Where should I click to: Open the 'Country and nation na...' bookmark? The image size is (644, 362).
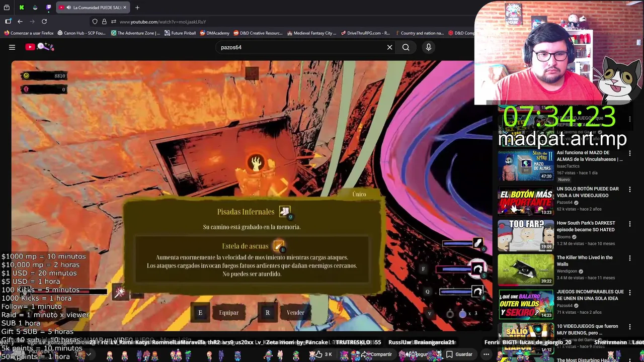(419, 33)
